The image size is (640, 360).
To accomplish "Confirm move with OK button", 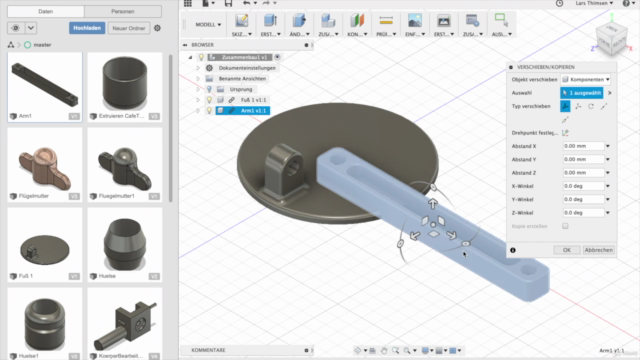I will [x=567, y=250].
